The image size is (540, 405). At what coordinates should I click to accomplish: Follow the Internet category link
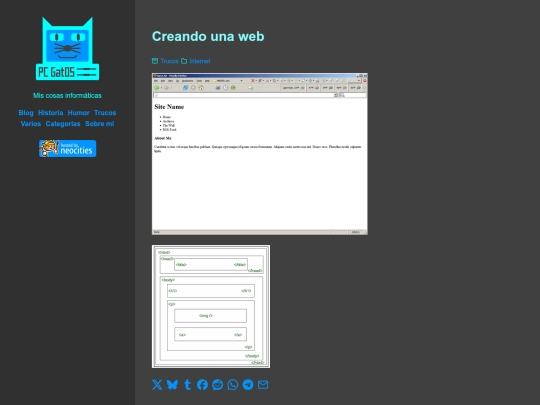(200, 61)
